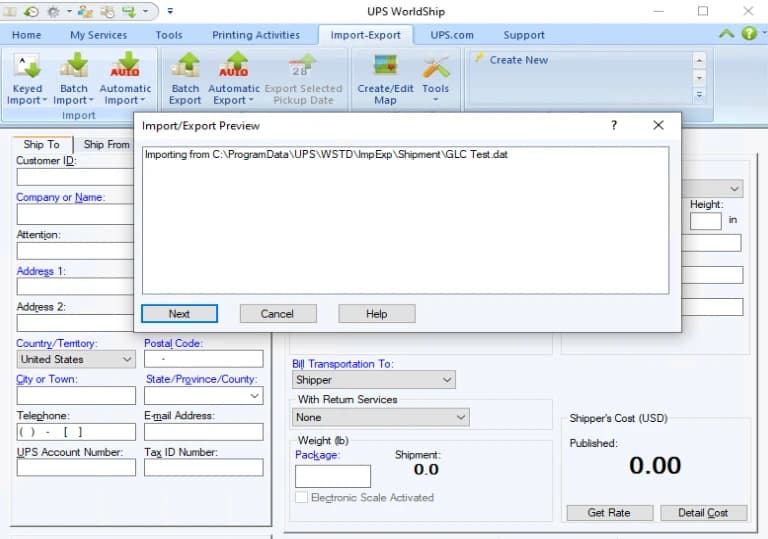Click the City or Town field
Image resolution: width=768 pixels, height=539 pixels.
pyautogui.click(x=76, y=395)
